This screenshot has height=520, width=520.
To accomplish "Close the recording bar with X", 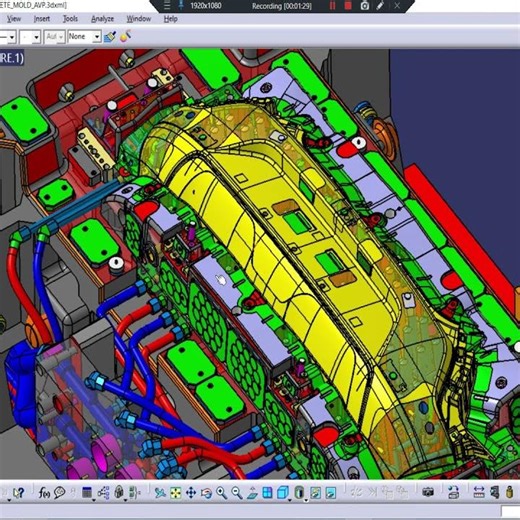I will pos(397,6).
